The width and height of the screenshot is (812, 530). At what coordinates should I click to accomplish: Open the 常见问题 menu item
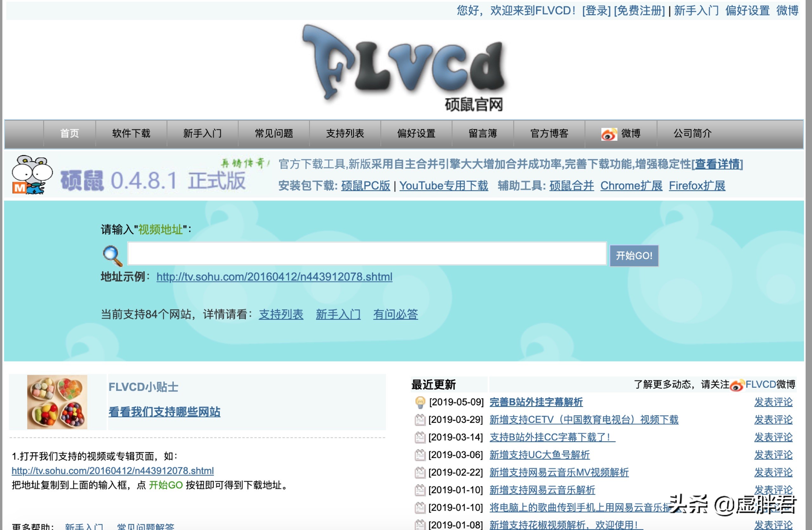tap(274, 133)
